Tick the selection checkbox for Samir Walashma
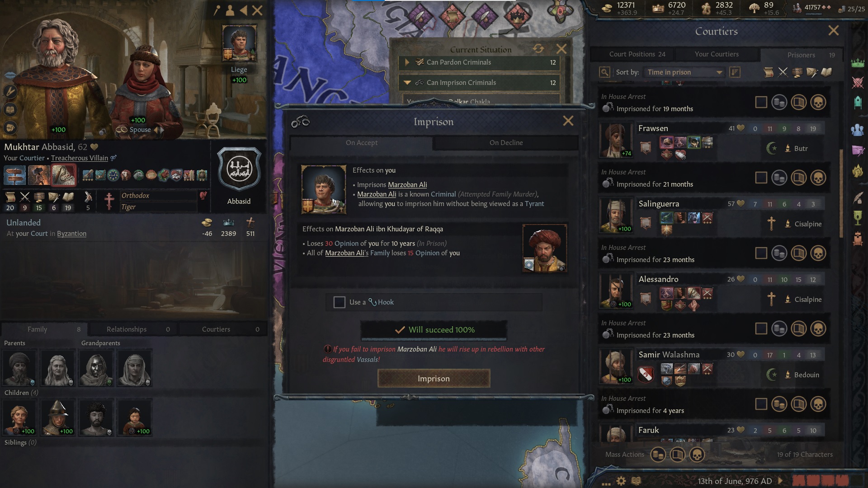Image resolution: width=868 pixels, height=488 pixels. pyautogui.click(x=761, y=404)
